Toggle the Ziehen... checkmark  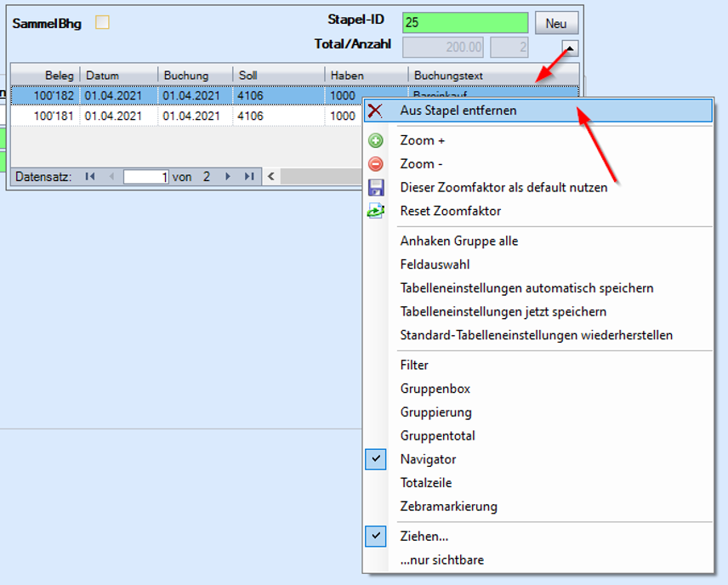click(x=376, y=537)
